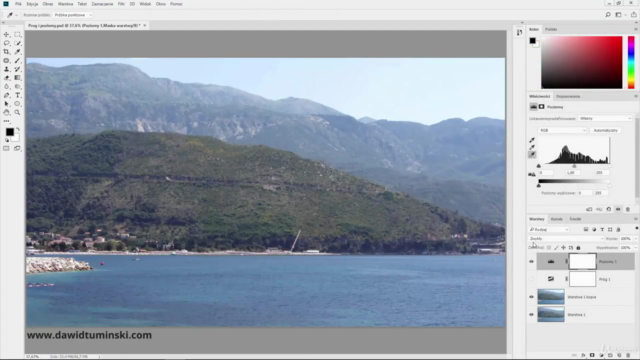Open the Eyedropper tool preset picker arrow

[16, 15]
